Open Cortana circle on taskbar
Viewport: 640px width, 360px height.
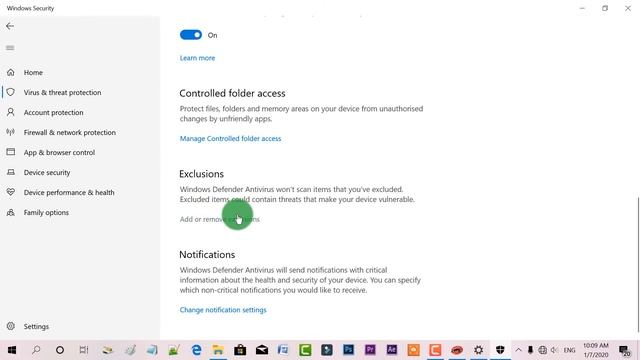60,350
